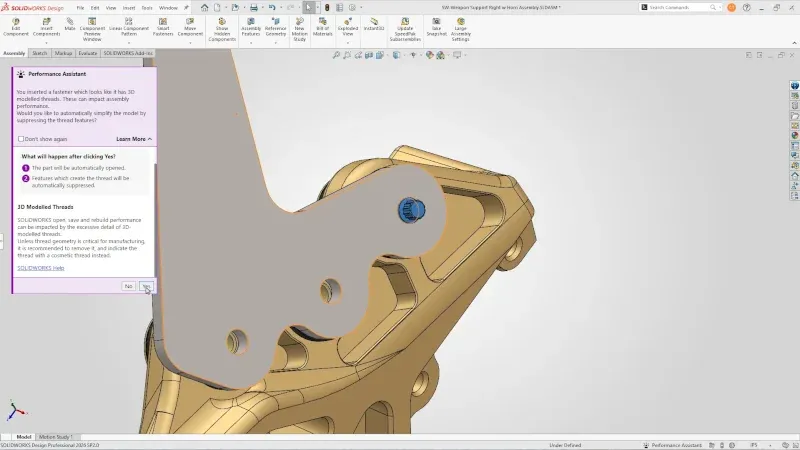Click Performance Assistant in the status bar
800x450 pixels.
(x=673, y=445)
